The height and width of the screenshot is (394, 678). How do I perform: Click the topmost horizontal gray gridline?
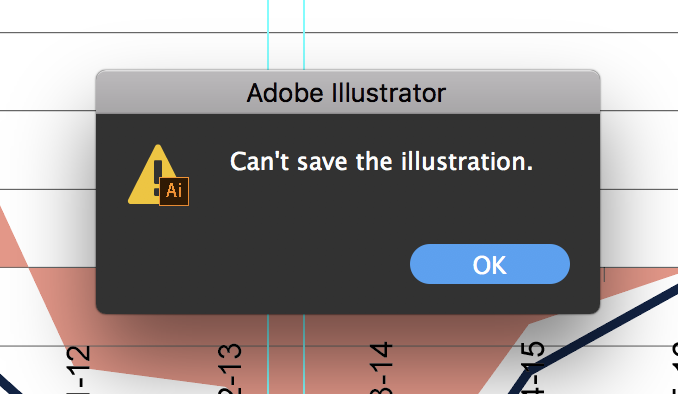coord(339,32)
